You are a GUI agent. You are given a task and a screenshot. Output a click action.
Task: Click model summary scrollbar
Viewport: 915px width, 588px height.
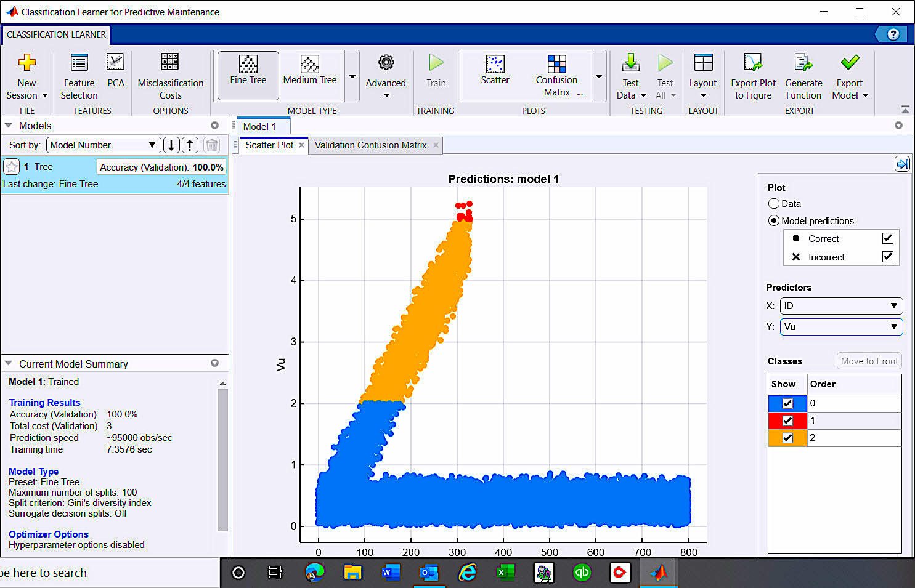tap(222, 459)
